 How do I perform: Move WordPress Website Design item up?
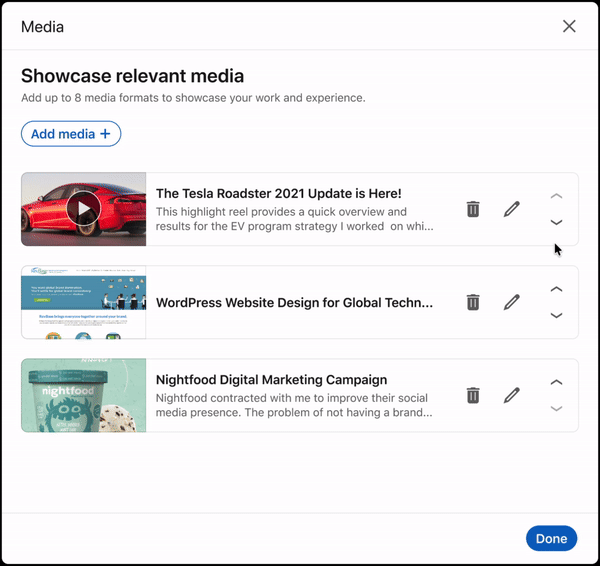556,289
